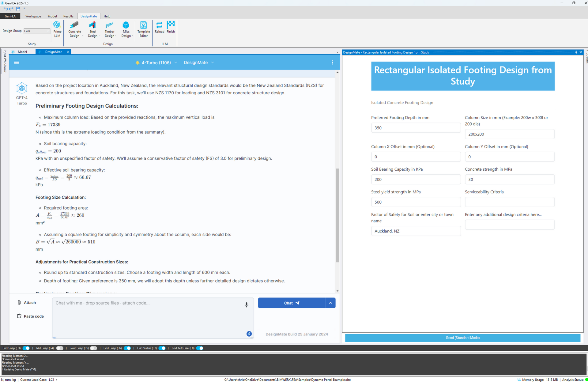Click the Reload LLM icon
The image size is (588, 382).
click(x=159, y=25)
